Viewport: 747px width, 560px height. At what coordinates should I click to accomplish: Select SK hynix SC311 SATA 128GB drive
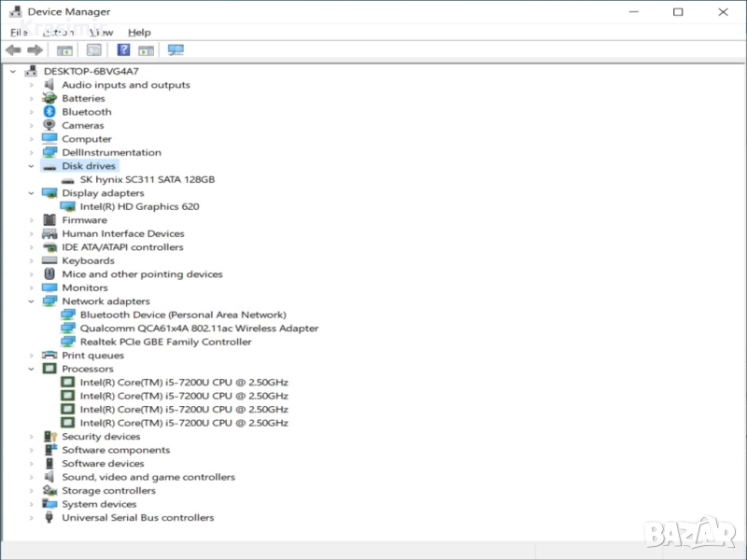[147, 179]
